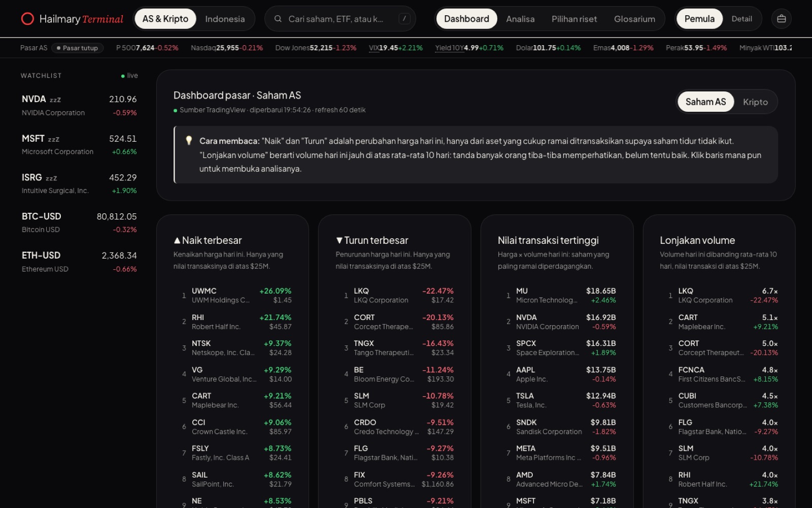
Task: Open BTC-USD in the watchlist
Action: point(79,223)
